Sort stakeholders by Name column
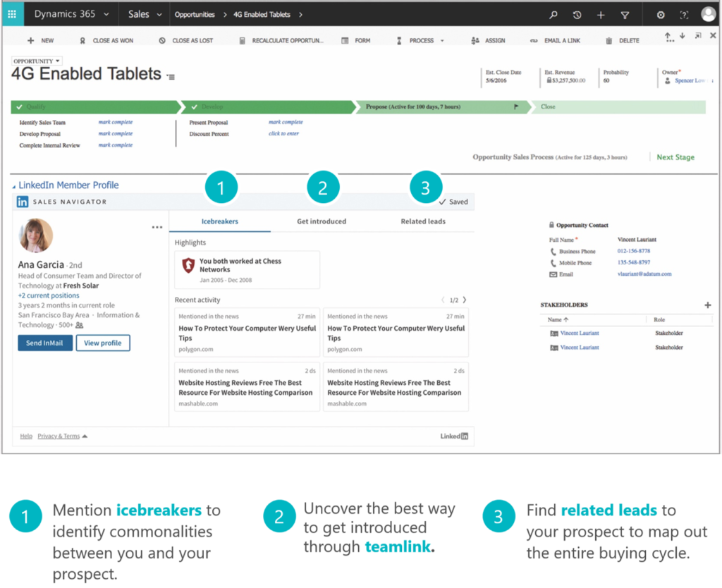Image resolution: width=722 pixels, height=588 pixels. pos(558,319)
